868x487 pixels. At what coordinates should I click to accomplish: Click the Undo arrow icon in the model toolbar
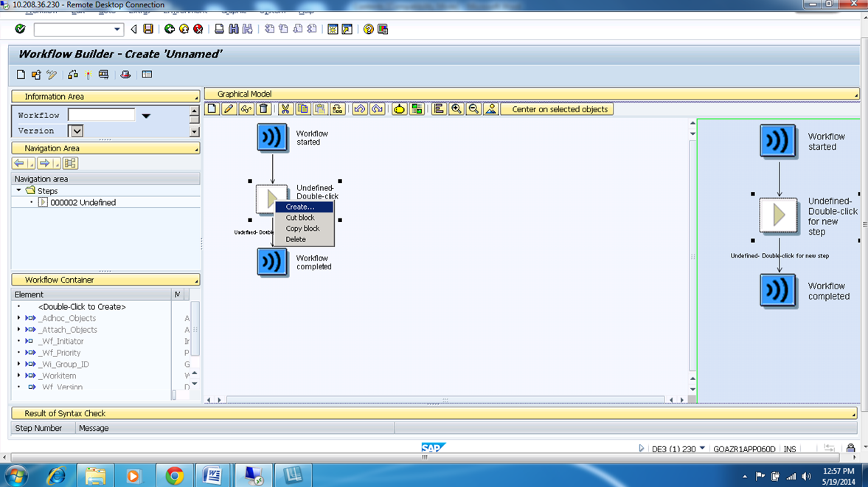[361, 108]
